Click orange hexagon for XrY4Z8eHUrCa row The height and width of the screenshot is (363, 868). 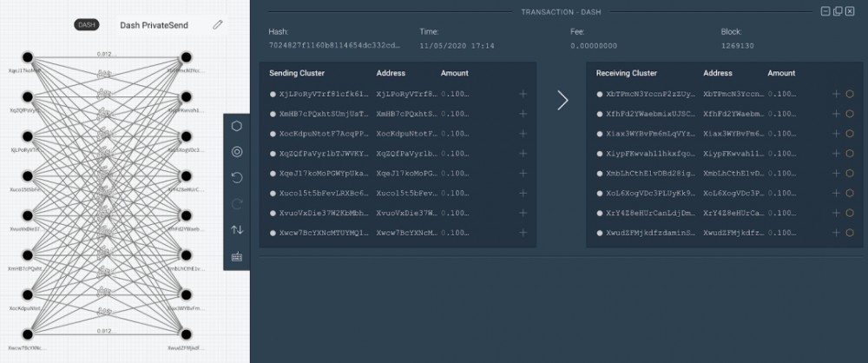[x=850, y=213]
